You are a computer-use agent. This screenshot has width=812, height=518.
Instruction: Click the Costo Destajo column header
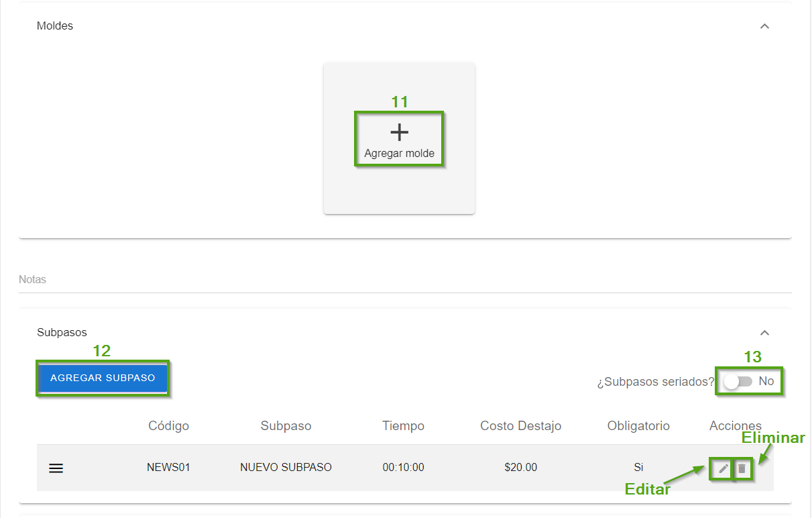(520, 426)
